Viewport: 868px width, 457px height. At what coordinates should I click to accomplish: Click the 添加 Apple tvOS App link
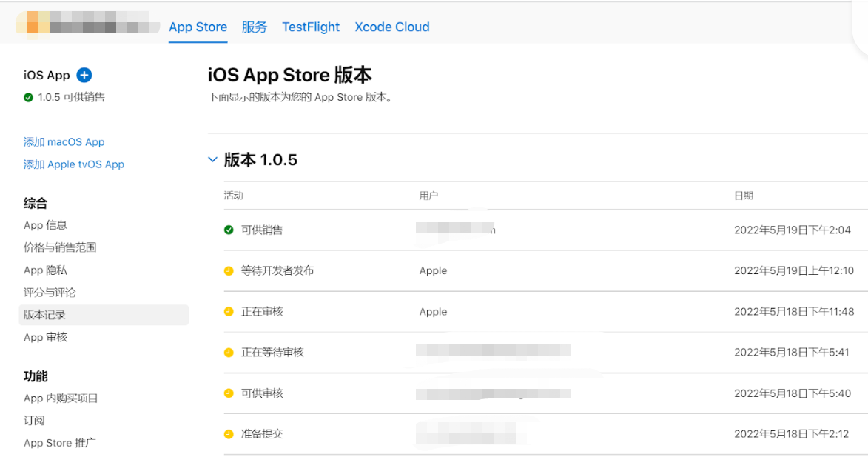(x=73, y=164)
